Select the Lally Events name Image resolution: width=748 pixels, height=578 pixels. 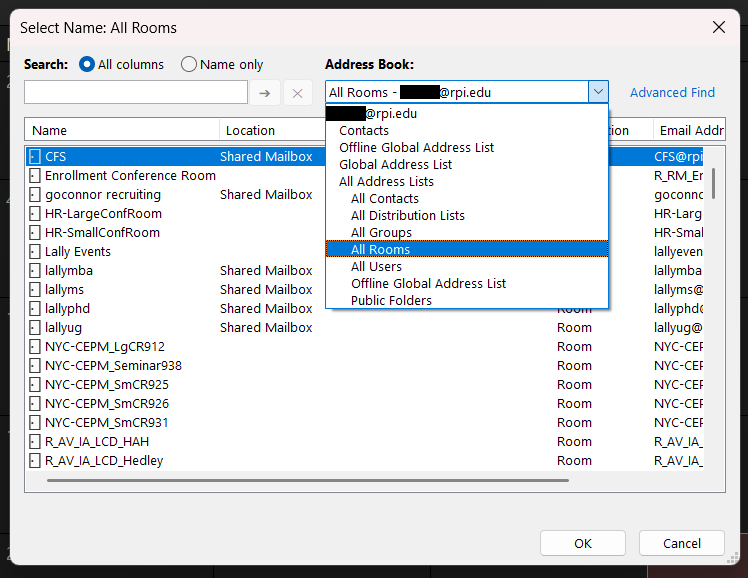(x=78, y=252)
